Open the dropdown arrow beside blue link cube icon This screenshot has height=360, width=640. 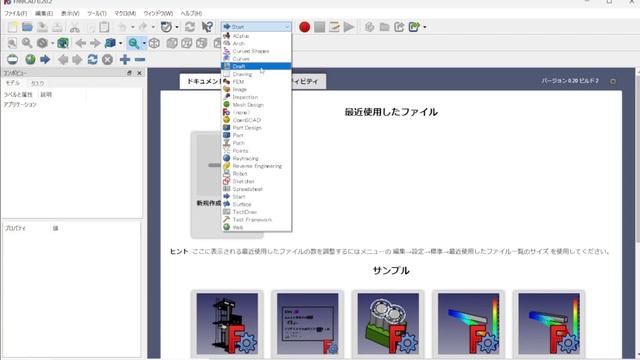pyautogui.click(x=120, y=43)
